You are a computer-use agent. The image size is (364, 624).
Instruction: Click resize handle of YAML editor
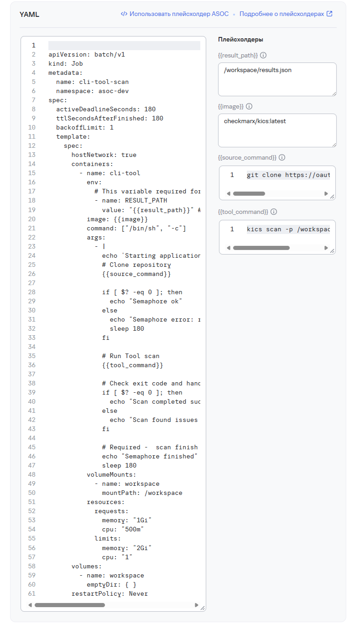tap(203, 608)
